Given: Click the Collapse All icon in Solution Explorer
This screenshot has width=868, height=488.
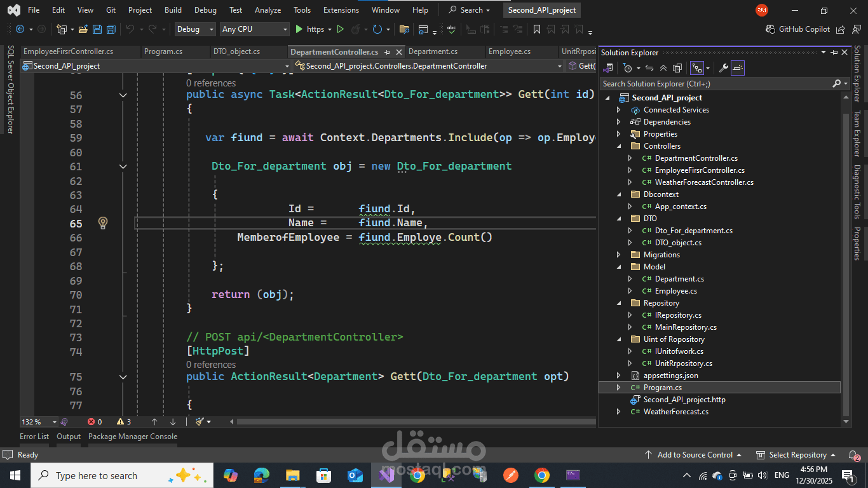Looking at the screenshot, I should point(663,68).
